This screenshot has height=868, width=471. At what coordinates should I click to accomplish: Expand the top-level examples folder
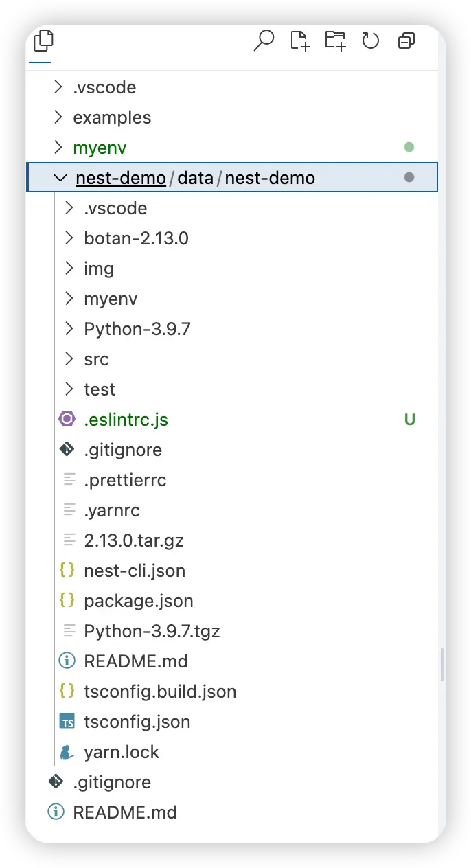59,117
